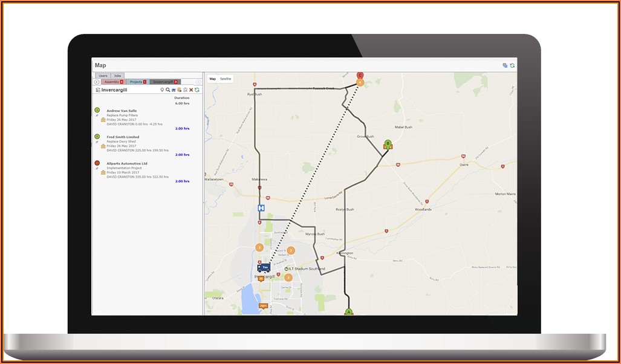This screenshot has height=364, width=621.
Task: Click the refresh icon at top-right of Map
Action: [x=512, y=65]
